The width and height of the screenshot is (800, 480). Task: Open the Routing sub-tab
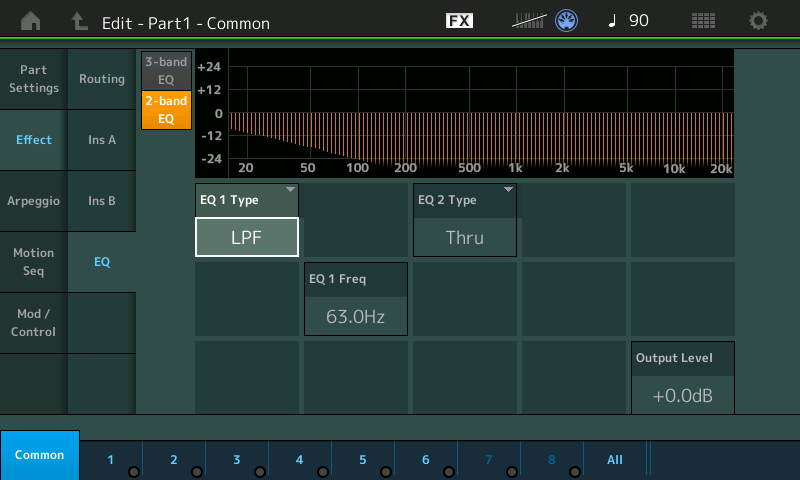click(x=102, y=79)
